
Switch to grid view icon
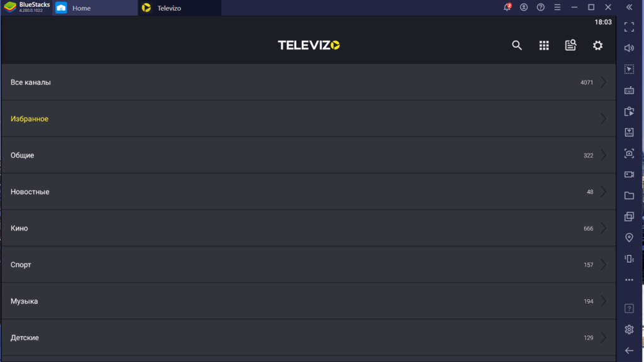[544, 45]
